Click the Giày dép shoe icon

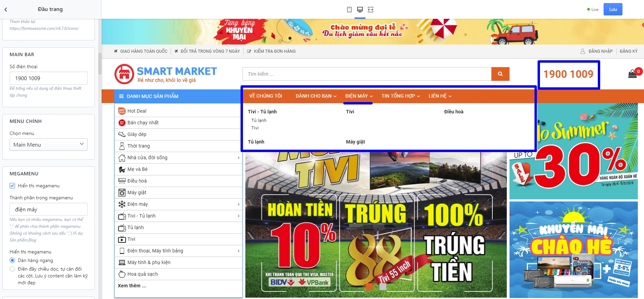[x=122, y=134]
